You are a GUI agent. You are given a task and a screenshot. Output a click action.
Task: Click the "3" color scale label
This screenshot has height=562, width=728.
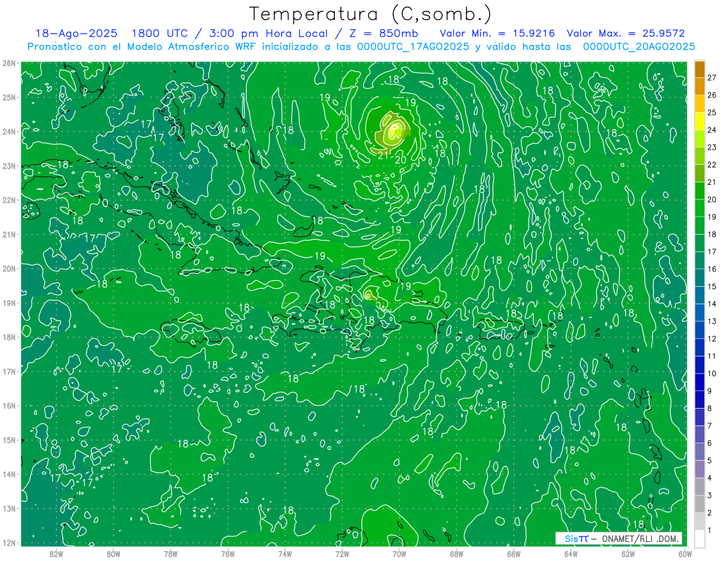tap(710, 495)
